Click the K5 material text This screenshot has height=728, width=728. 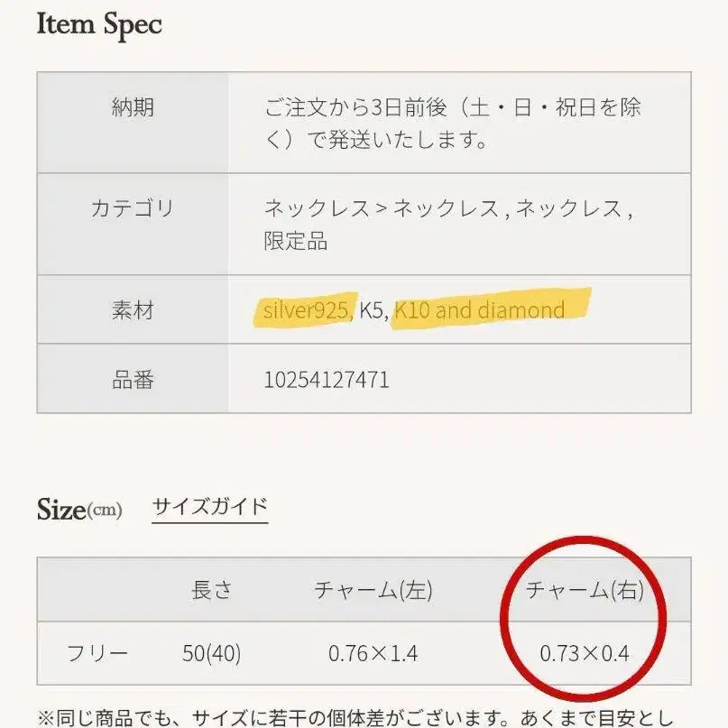(373, 310)
